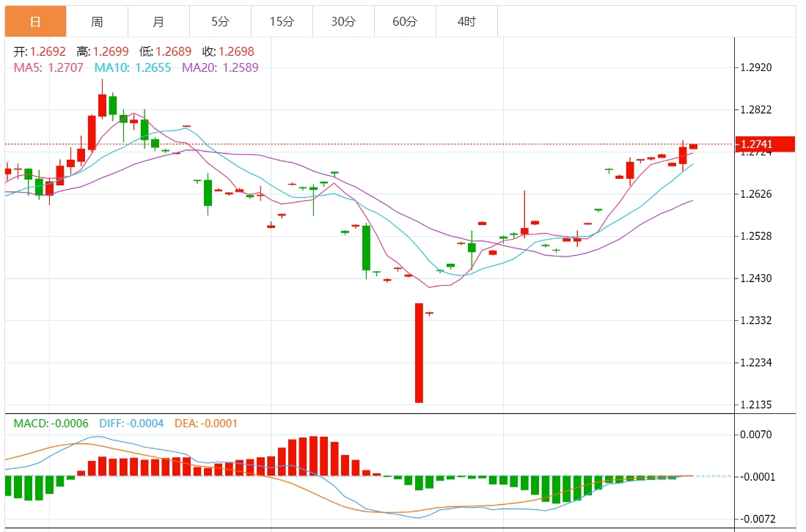Click the 开: 1.2692 open value
Screen dimensions: 806x532
[x=40, y=51]
